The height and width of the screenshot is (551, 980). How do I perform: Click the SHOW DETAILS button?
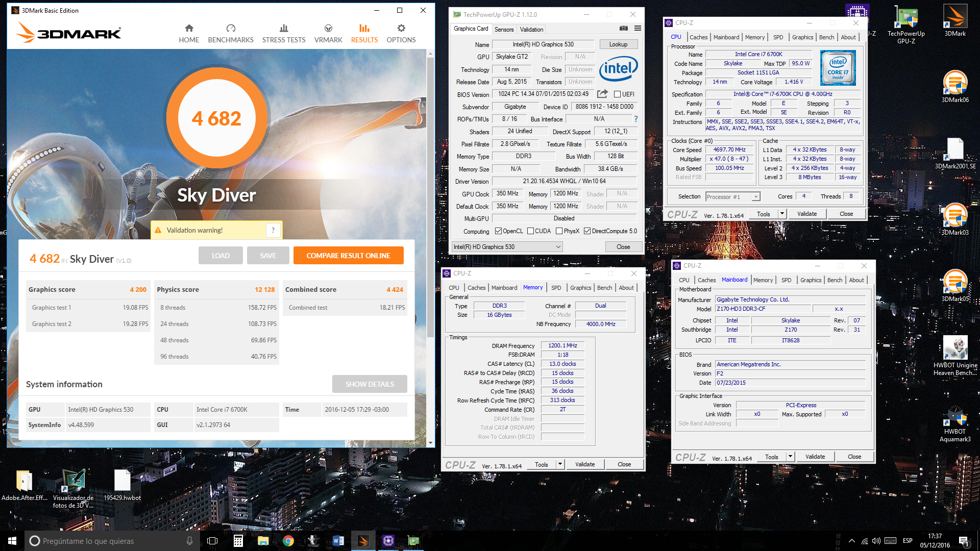370,384
